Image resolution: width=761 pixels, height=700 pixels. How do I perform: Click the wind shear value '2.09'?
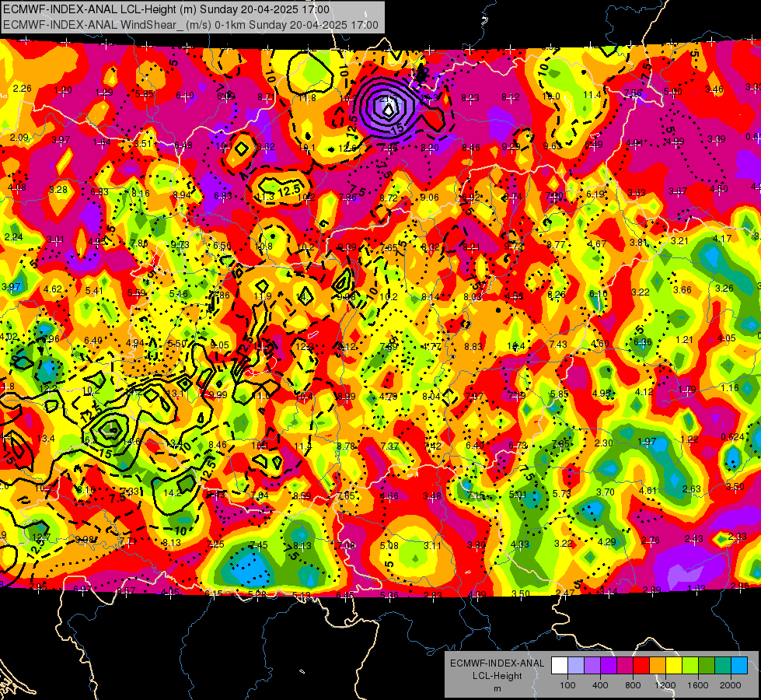point(19,138)
